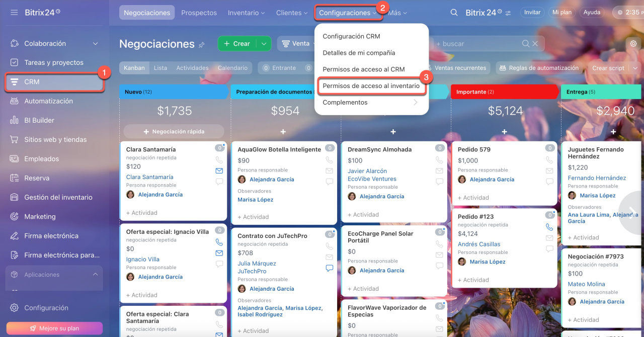Open Crear script dropdown arrow

point(635,68)
